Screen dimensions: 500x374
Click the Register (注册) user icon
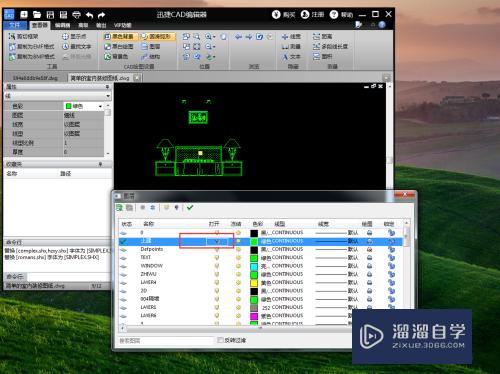pos(305,15)
